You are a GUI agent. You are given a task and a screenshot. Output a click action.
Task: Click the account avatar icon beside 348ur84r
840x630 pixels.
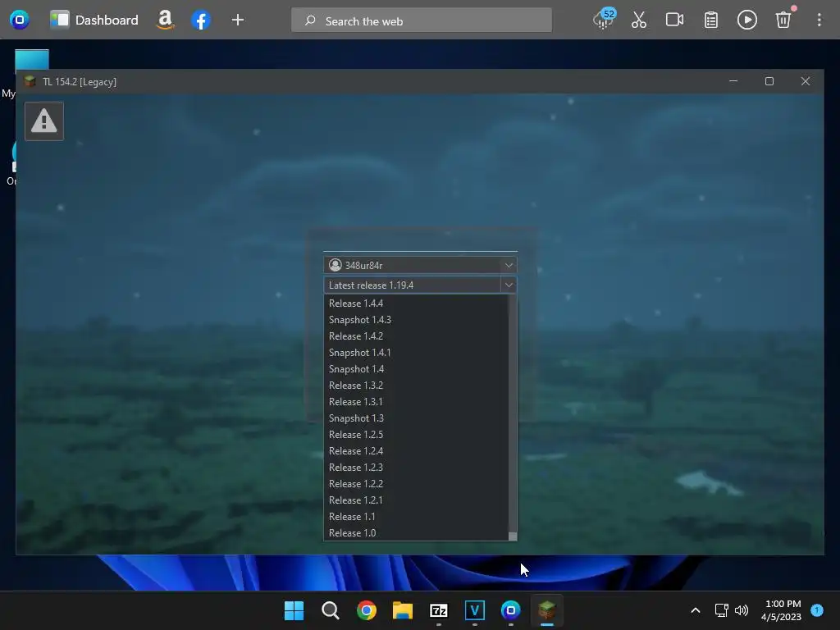[336, 265]
